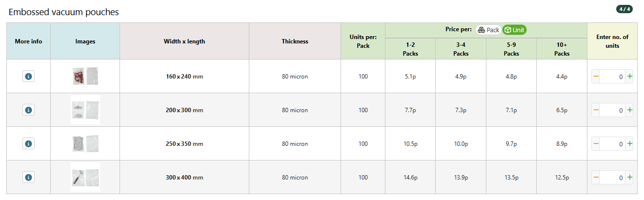The image size is (644, 200).
Task: Increase units for 300x400 mm pouch
Action: click(629, 178)
